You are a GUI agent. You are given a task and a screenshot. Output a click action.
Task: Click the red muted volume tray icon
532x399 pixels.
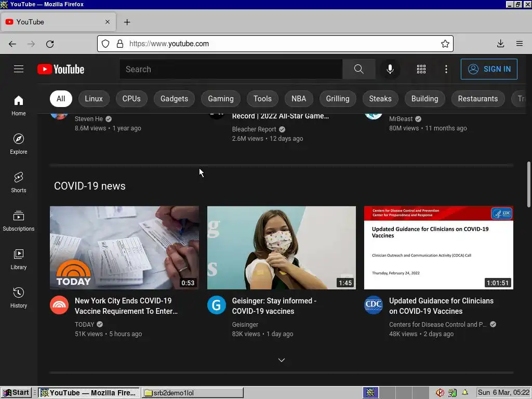440,393
